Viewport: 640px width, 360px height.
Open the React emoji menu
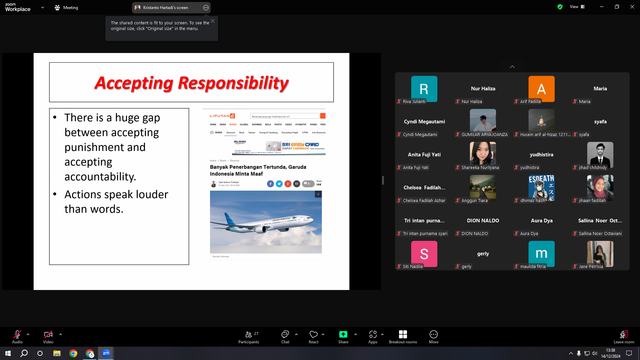point(313,337)
